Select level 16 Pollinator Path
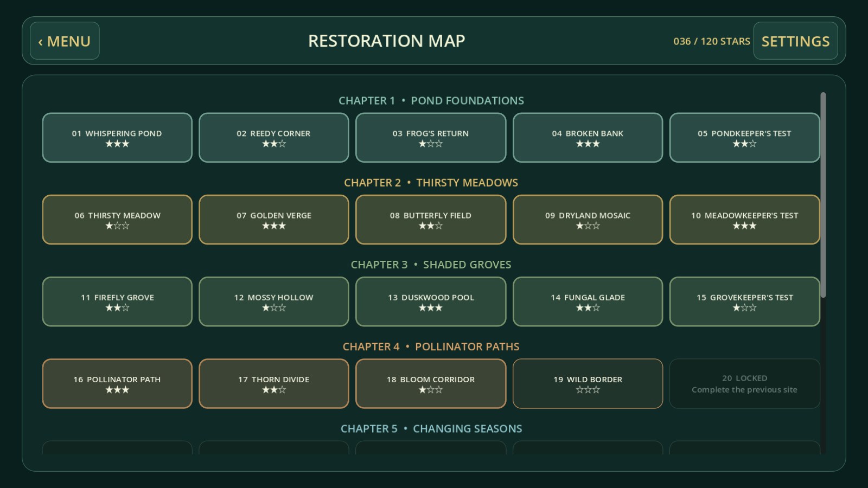 [117, 383]
